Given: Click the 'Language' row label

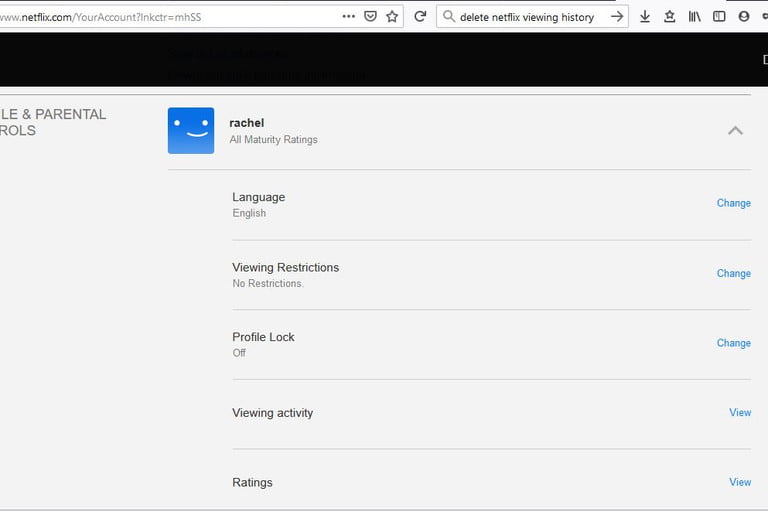Looking at the screenshot, I should click(x=259, y=197).
